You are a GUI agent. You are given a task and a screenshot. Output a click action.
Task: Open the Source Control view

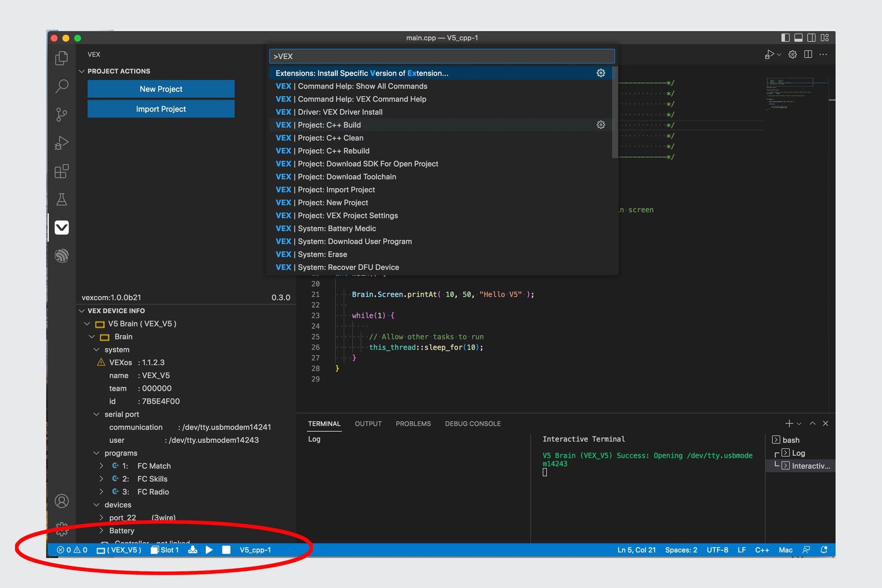(x=62, y=115)
